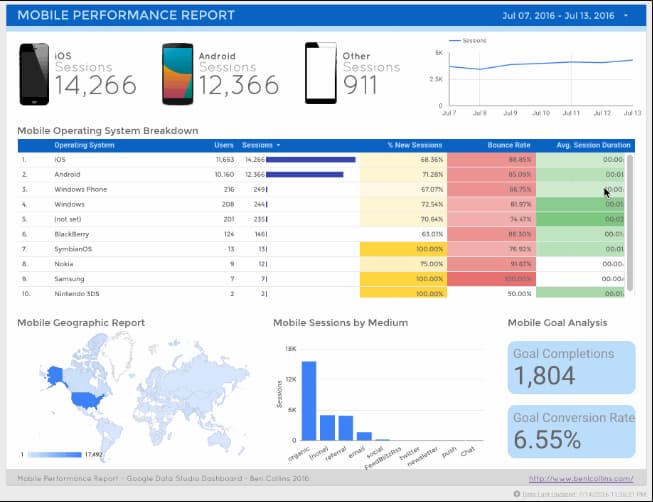The image size is (653, 502).
Task: Sort table by % New Sessions header
Action: (x=415, y=146)
